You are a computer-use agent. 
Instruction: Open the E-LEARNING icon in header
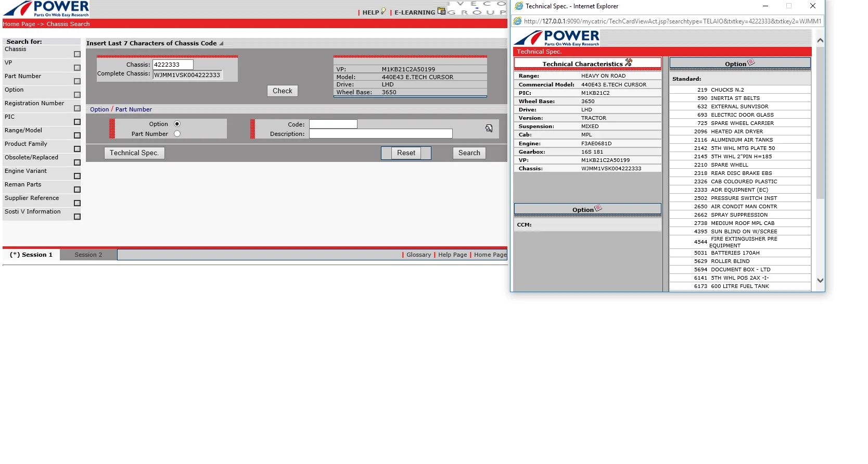point(442,11)
